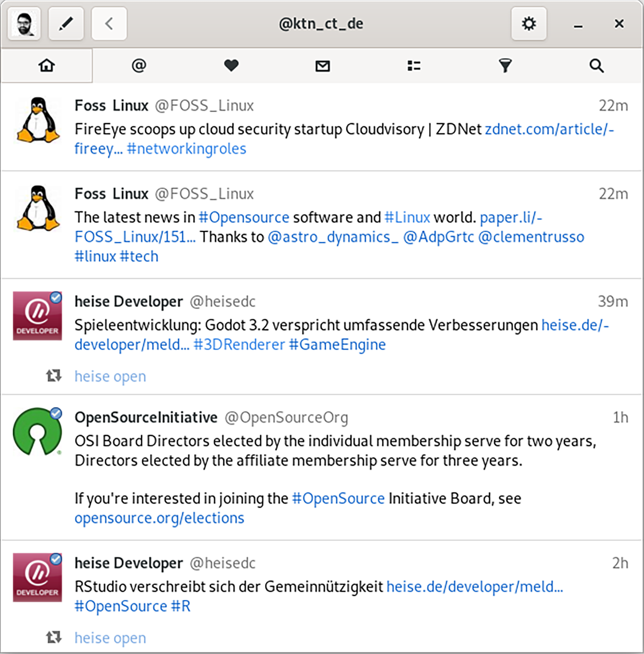Minimize the window

(x=578, y=24)
